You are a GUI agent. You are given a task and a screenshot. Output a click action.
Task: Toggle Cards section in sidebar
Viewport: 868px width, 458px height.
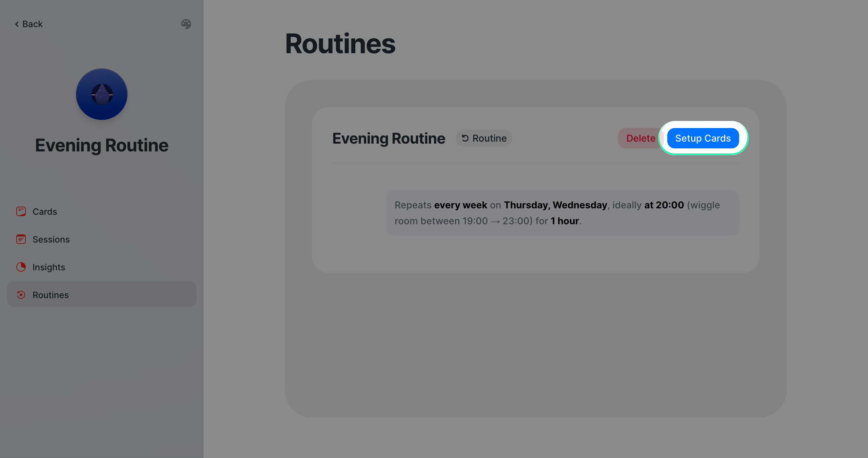pyautogui.click(x=44, y=211)
